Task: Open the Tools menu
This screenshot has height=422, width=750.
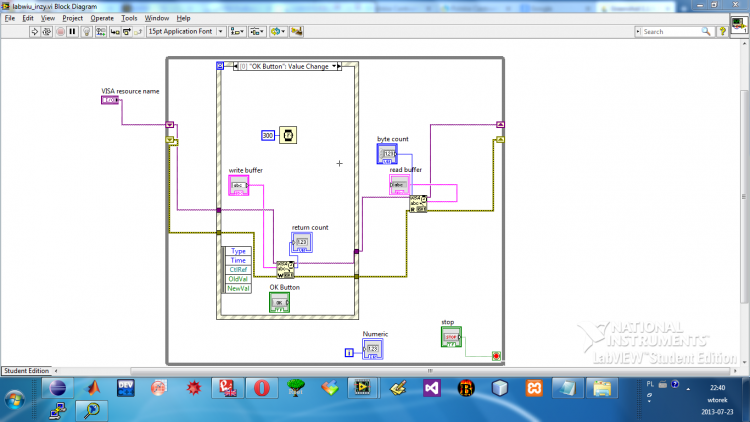Action: (129, 18)
